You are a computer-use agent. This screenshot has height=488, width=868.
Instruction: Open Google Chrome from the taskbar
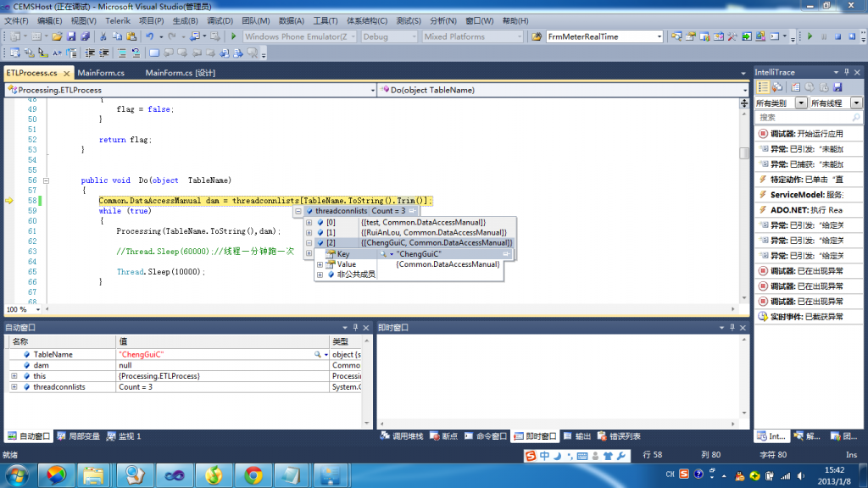coord(253,475)
